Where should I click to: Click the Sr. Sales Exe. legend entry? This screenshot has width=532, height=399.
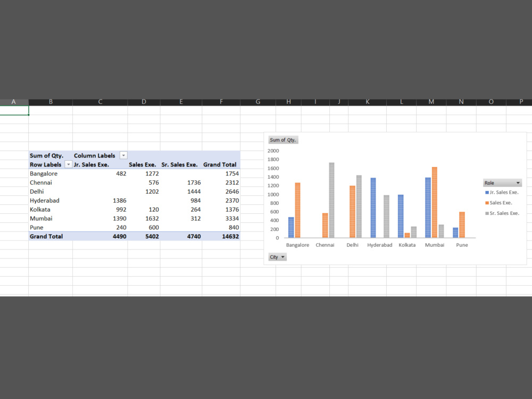[x=502, y=213]
